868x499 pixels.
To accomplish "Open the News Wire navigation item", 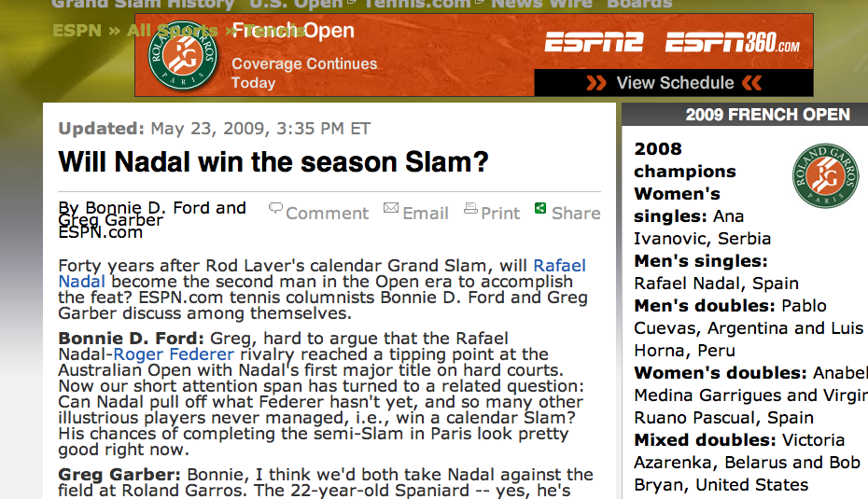I will (542, 5).
